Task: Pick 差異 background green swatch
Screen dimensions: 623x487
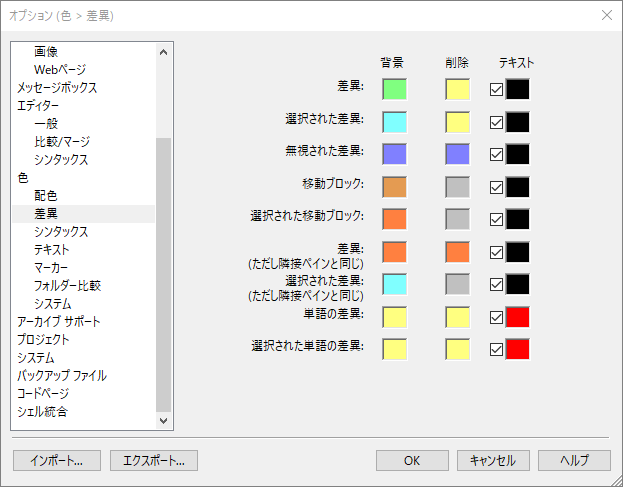Action: pos(395,89)
